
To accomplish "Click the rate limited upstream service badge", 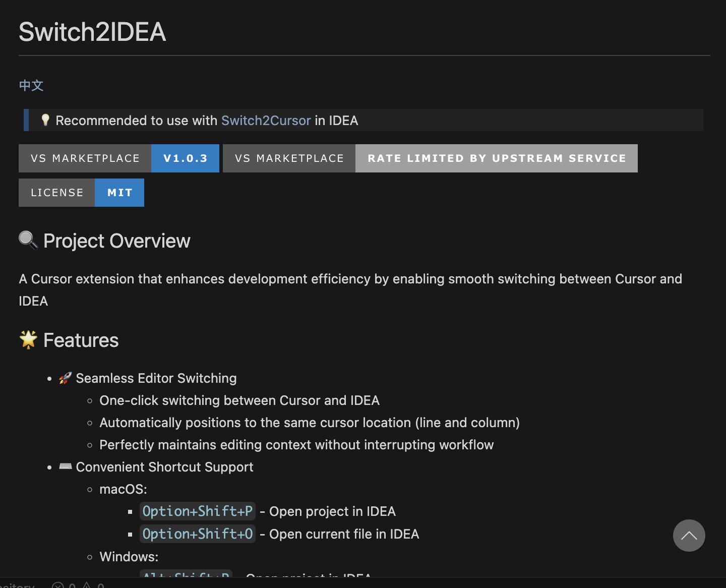I will 496,158.
